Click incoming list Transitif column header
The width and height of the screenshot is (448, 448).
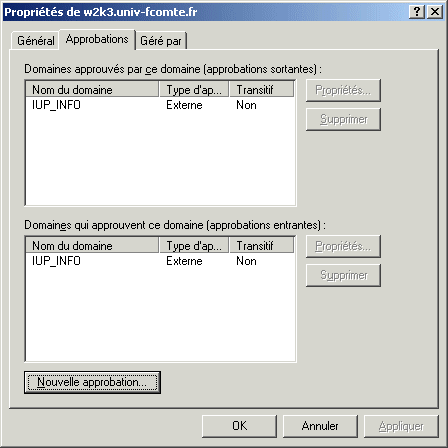(262, 246)
